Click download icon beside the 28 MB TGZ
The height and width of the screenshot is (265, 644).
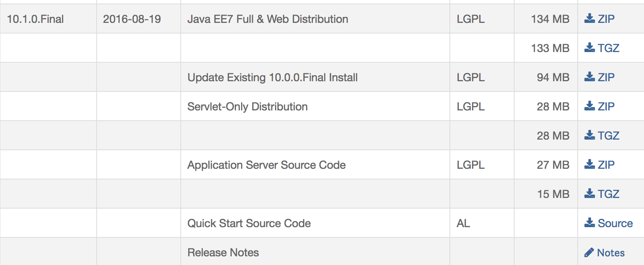pos(590,135)
